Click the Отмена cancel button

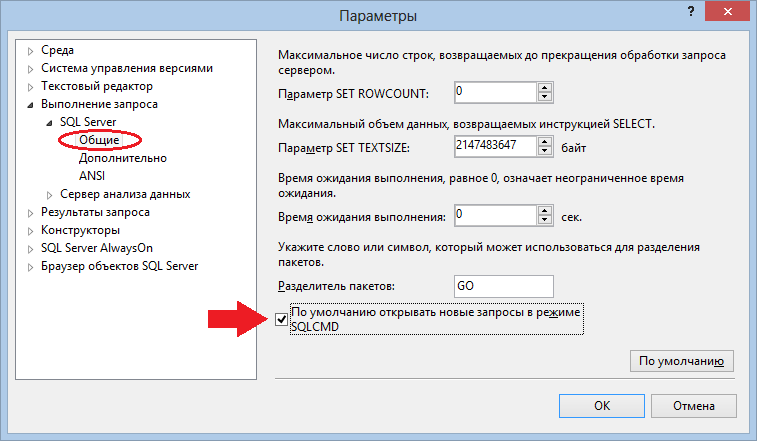point(694,406)
